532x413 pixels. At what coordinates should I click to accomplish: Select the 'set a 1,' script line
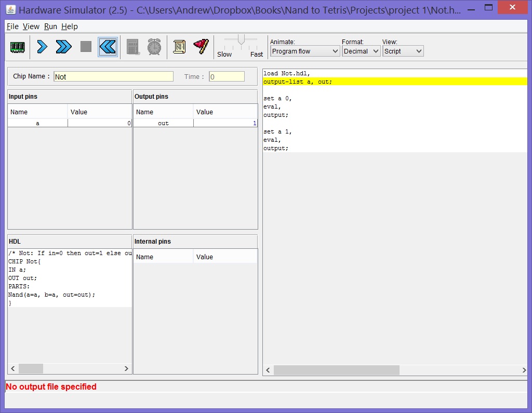(x=278, y=131)
